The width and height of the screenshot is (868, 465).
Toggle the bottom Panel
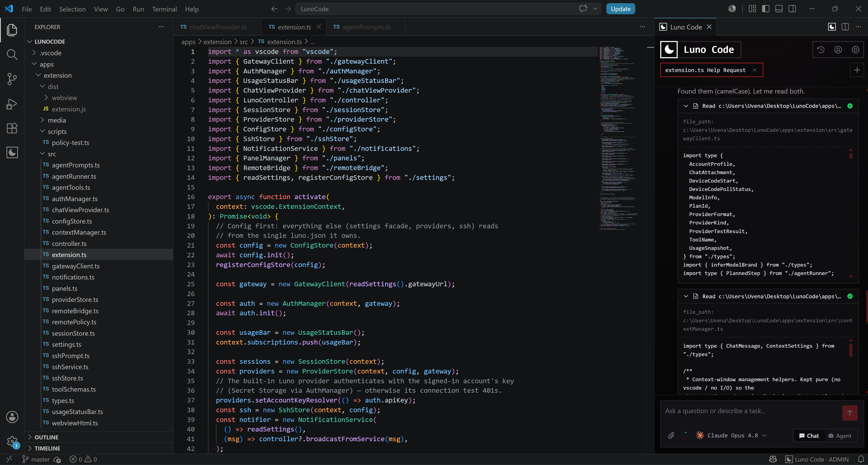pos(779,9)
